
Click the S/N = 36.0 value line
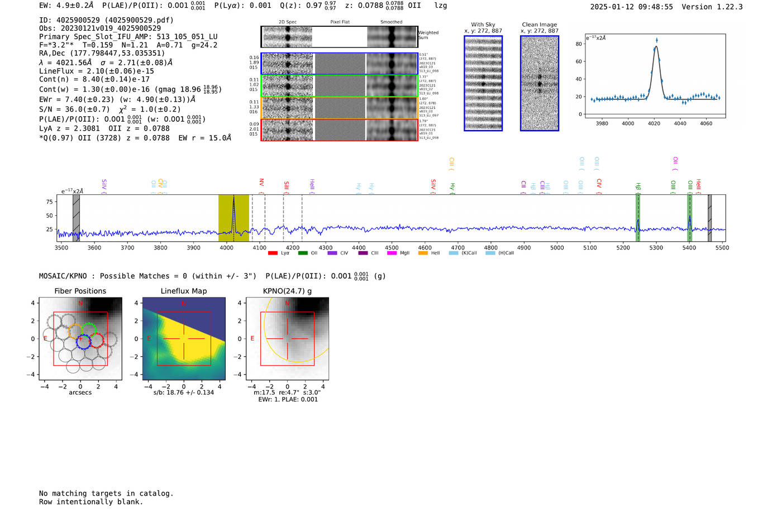[110, 109]
